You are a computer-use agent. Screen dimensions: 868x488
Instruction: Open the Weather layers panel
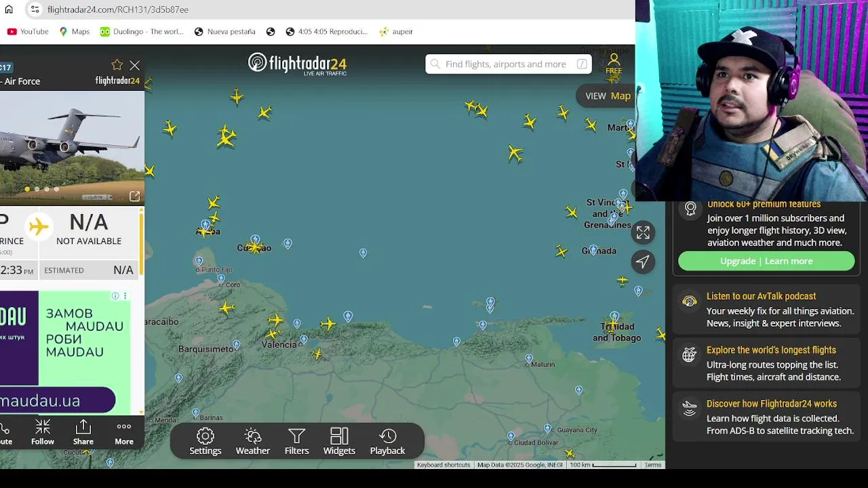pyautogui.click(x=253, y=441)
